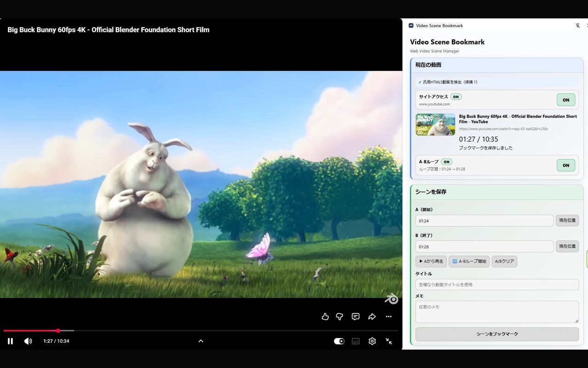Toggle subtitles/captions button
Viewport: 588px width, 368px height.
(356, 341)
